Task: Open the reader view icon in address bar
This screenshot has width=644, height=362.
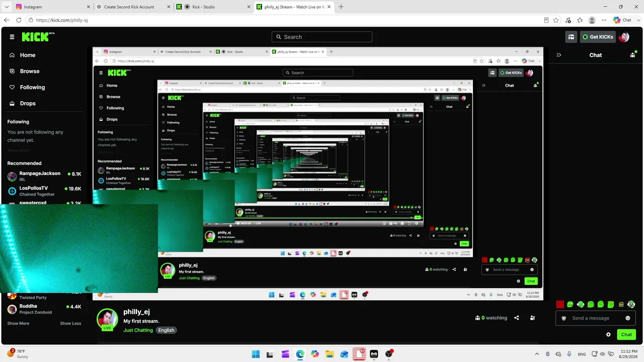Action: [x=546, y=20]
